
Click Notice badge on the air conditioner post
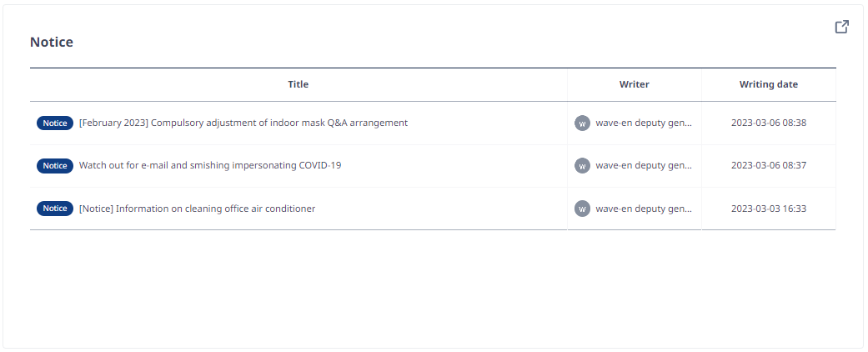55,209
